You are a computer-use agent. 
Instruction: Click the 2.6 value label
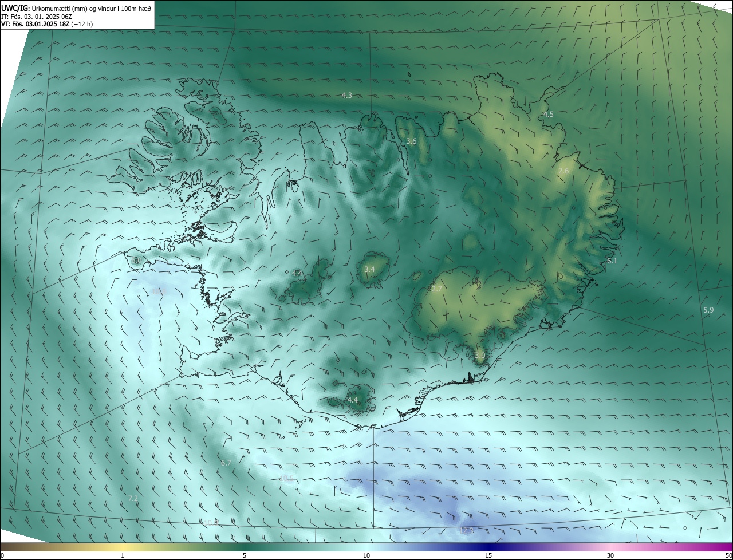click(563, 171)
